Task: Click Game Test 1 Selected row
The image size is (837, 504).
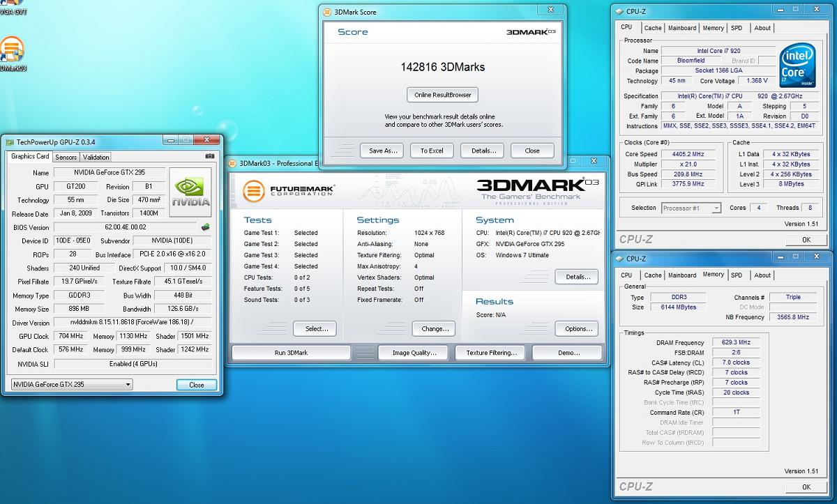Action: click(x=281, y=233)
